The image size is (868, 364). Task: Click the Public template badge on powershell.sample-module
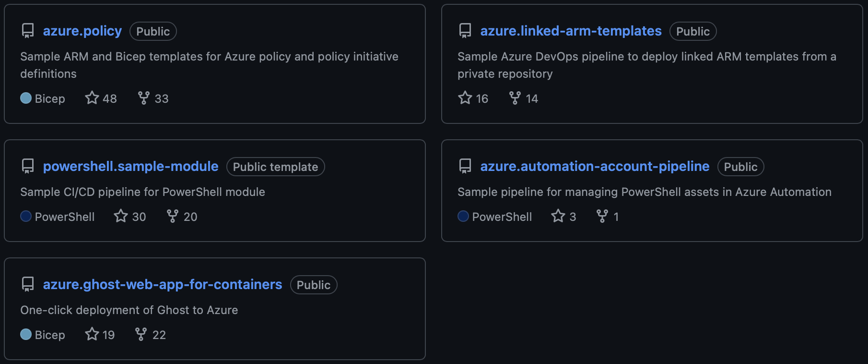pos(275,167)
